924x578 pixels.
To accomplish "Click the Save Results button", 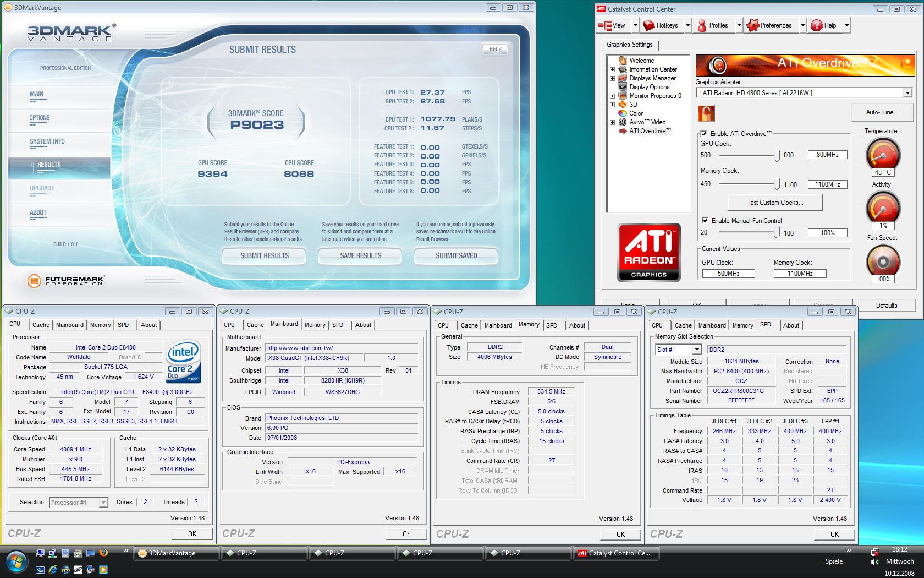I will (361, 255).
